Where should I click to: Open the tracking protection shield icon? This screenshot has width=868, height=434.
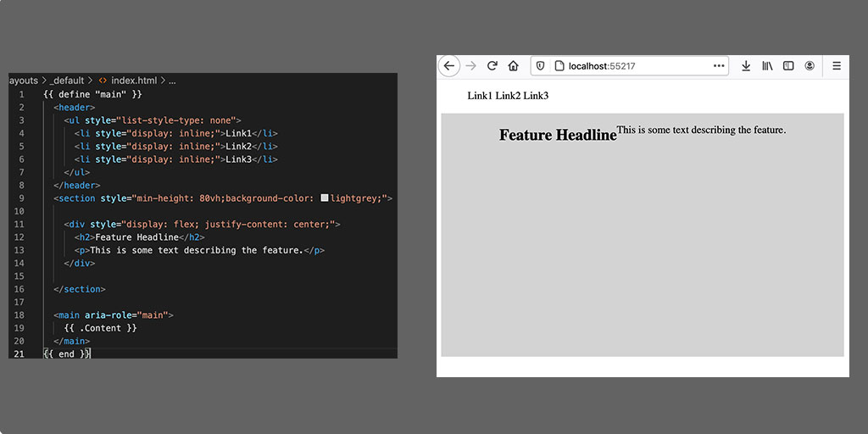coord(541,66)
